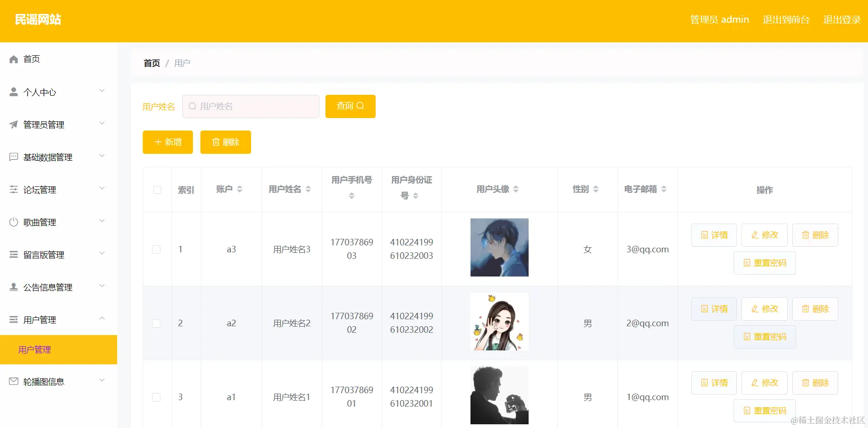Click the magnifier icon inside the search field
The image size is (868, 428).
click(192, 106)
